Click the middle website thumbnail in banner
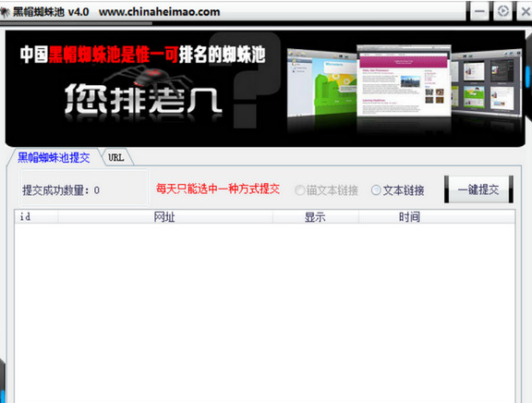Image resolution: width=532 pixels, height=403 pixels. tap(404, 80)
